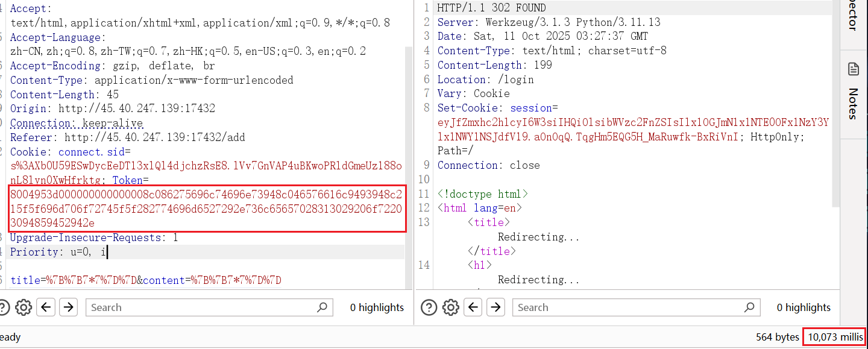Screen dimensions: 868x349
Task: Focus the response pane Search field
Action: pyautogui.click(x=629, y=307)
